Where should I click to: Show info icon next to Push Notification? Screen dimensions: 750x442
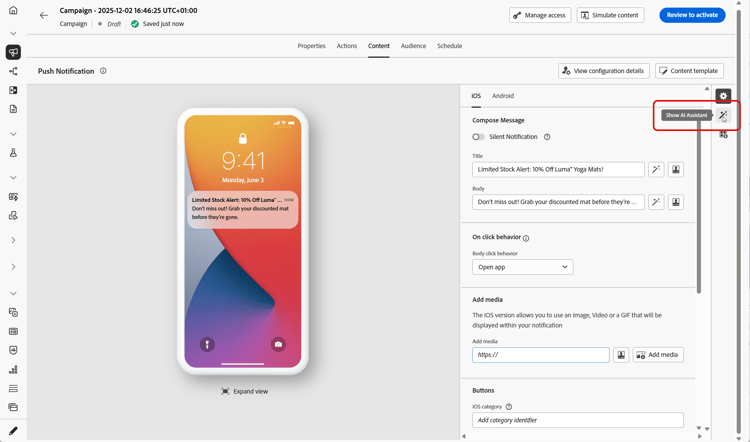(103, 71)
